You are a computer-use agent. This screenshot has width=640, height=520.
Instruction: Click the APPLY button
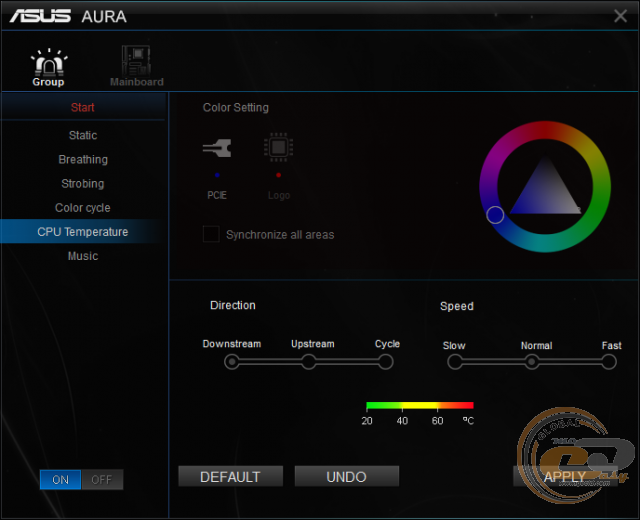(565, 476)
